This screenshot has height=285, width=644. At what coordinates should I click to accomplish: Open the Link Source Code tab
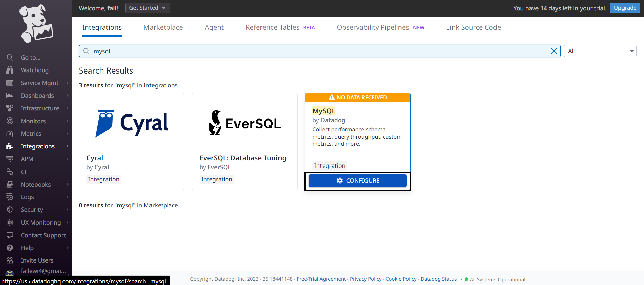point(473,27)
